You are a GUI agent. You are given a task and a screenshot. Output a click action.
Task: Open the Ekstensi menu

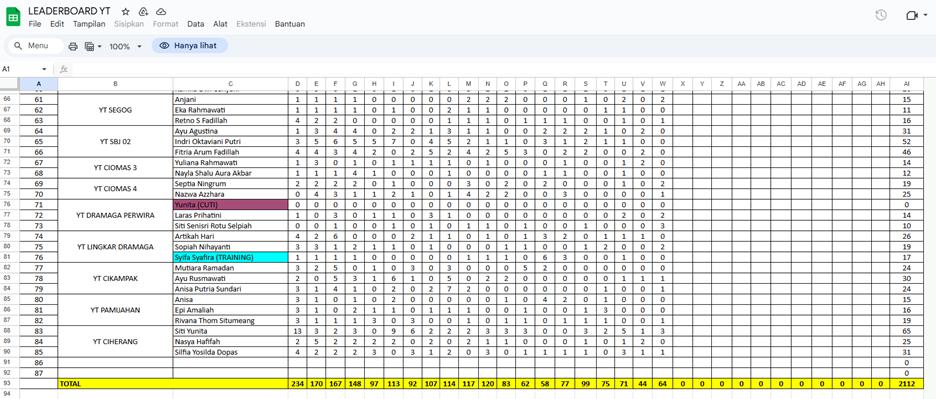point(251,24)
